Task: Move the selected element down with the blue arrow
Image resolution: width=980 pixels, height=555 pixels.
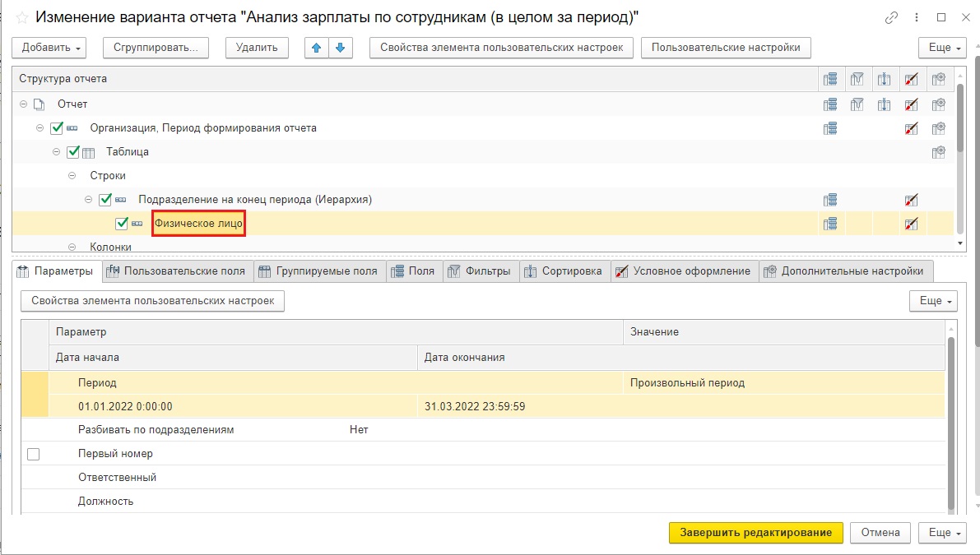Action: click(x=340, y=48)
